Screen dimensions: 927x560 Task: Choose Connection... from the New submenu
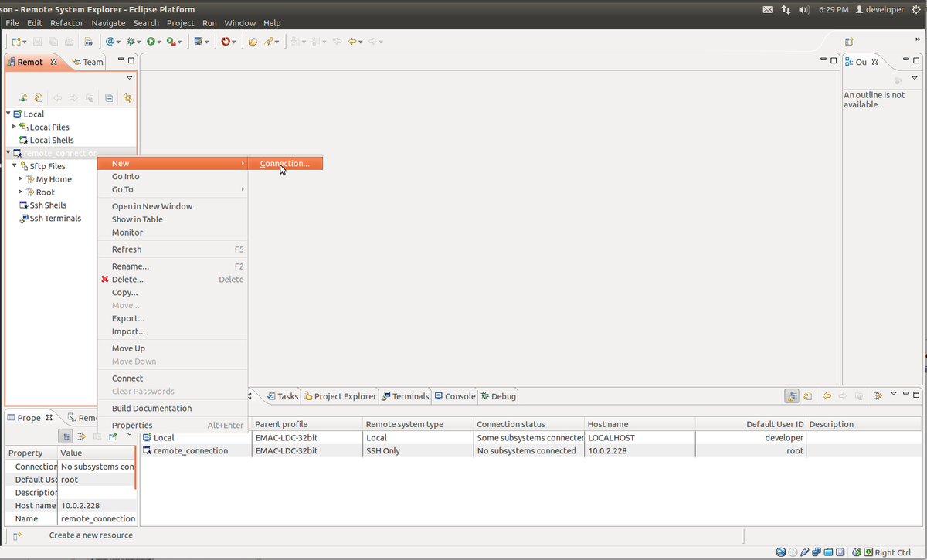tap(284, 164)
